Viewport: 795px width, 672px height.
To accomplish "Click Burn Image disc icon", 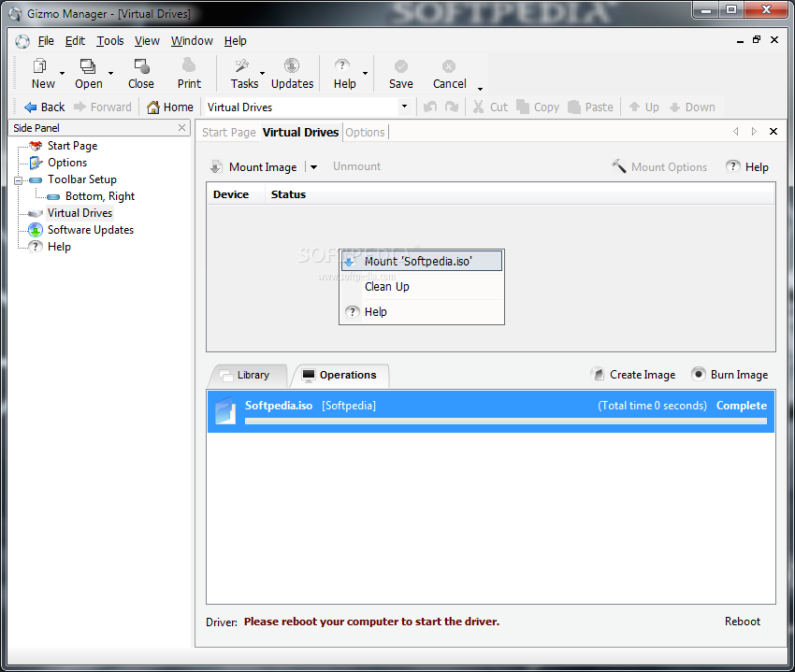I will coord(698,374).
